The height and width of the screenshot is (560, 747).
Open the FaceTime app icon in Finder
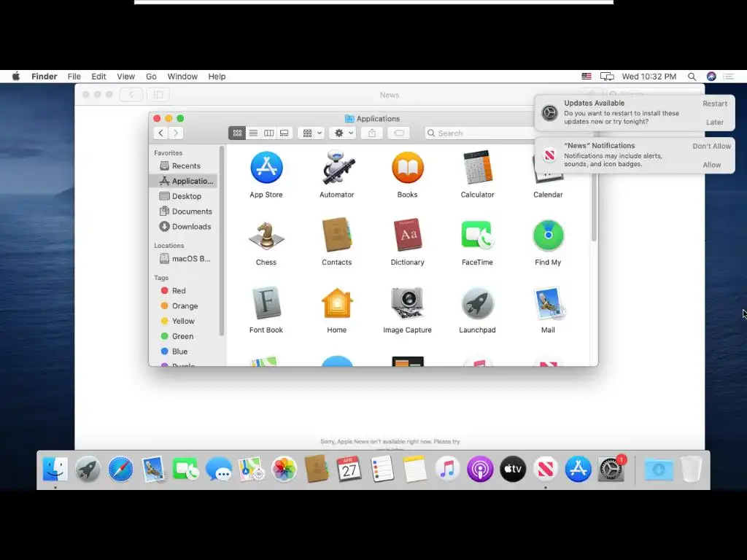[477, 235]
